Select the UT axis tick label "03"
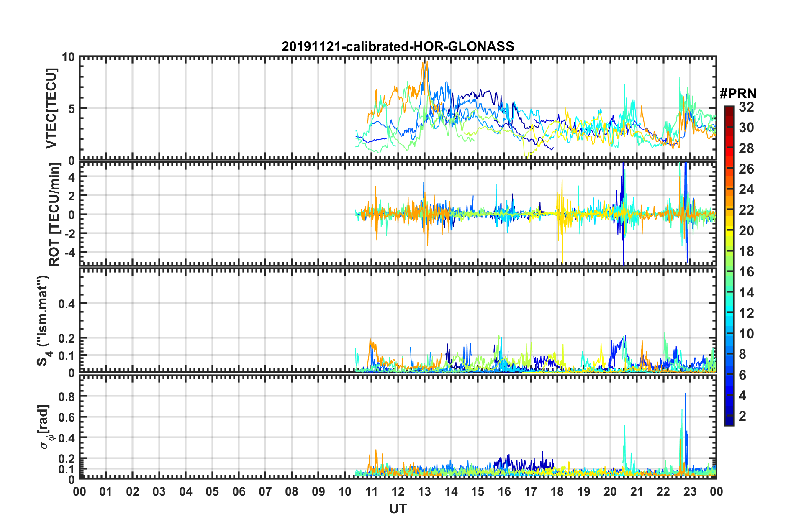 click(x=159, y=491)
